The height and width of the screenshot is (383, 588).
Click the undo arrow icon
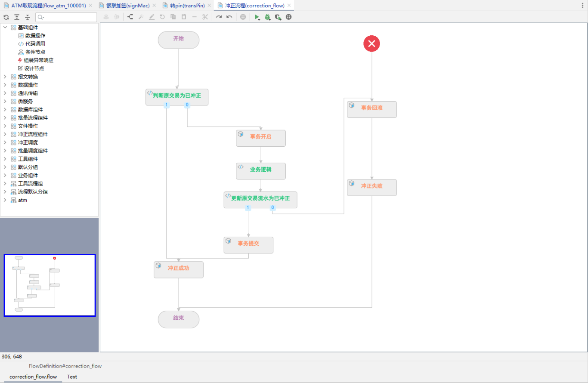coord(229,17)
